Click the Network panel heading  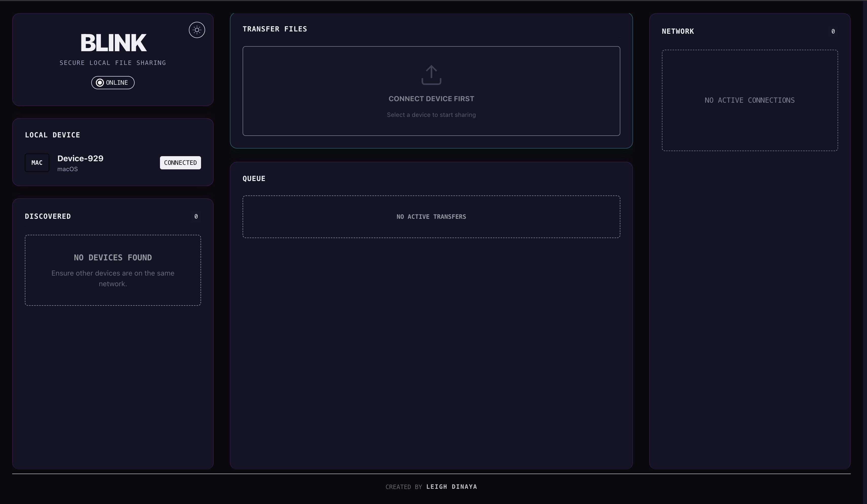click(x=677, y=31)
